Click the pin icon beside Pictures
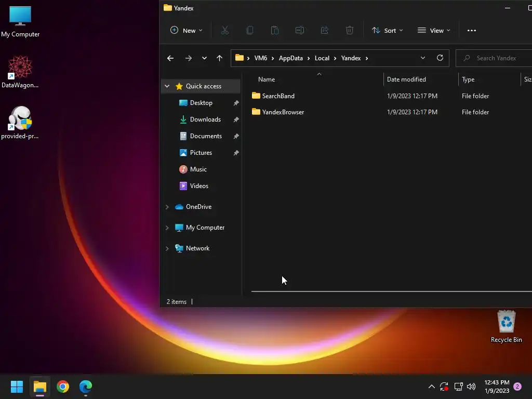This screenshot has width=532, height=399. click(x=236, y=153)
